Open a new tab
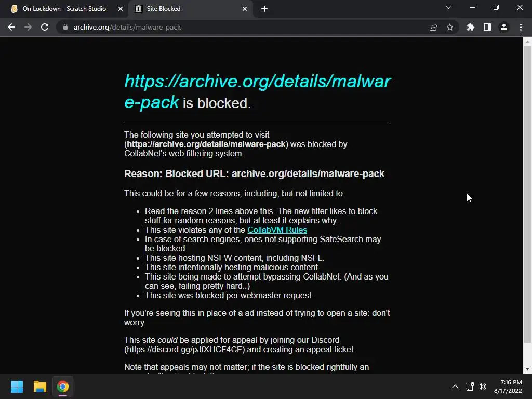This screenshot has height=399, width=532. pos(264,9)
